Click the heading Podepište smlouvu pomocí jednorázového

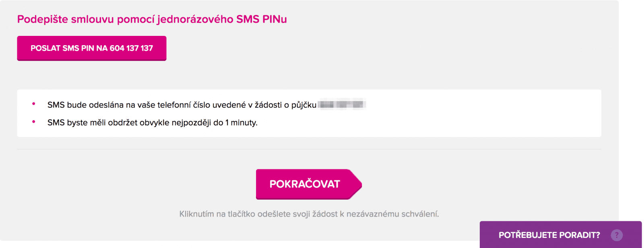click(x=125, y=19)
